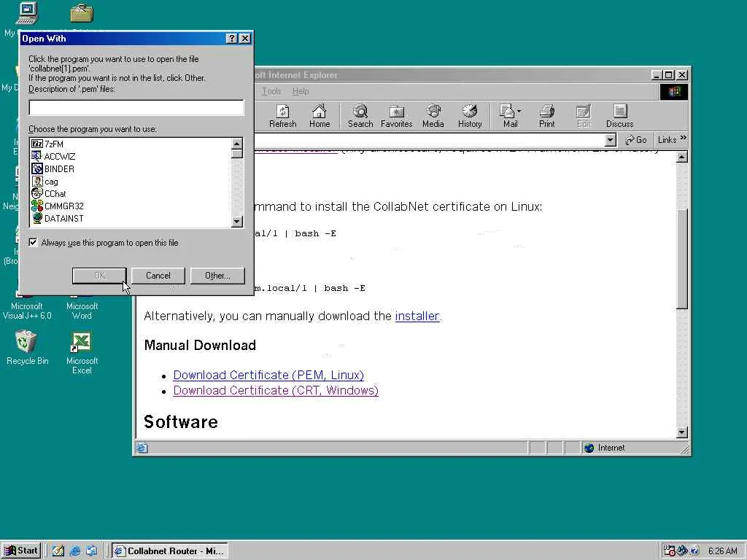Image resolution: width=747 pixels, height=560 pixels.
Task: Select BINDER in the program list
Action: [x=53, y=168]
